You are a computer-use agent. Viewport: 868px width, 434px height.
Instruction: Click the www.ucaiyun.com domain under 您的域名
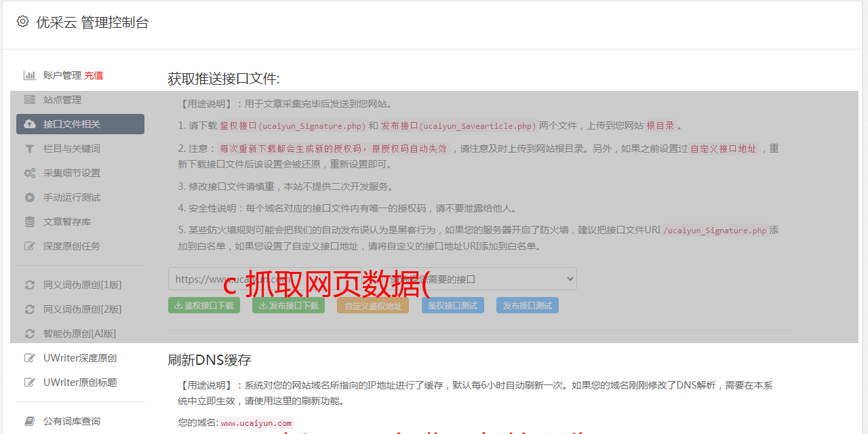(256, 423)
